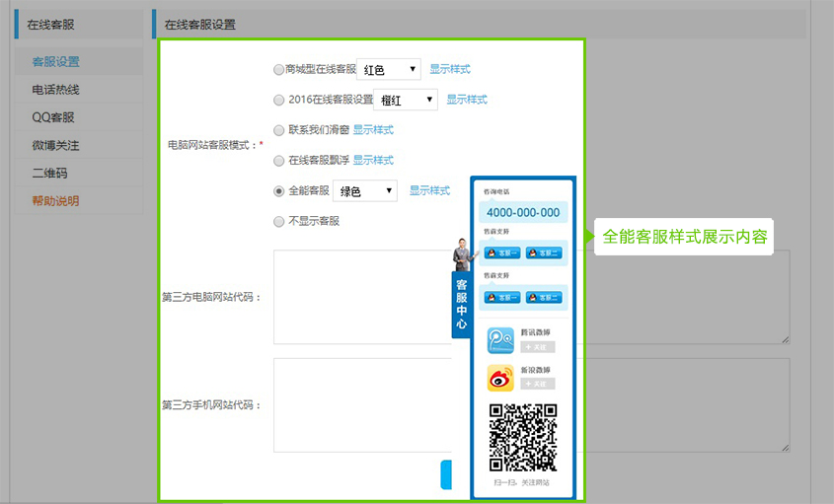The height and width of the screenshot is (504, 834).
Task: Click the QR code image in widget
Action: tap(523, 437)
